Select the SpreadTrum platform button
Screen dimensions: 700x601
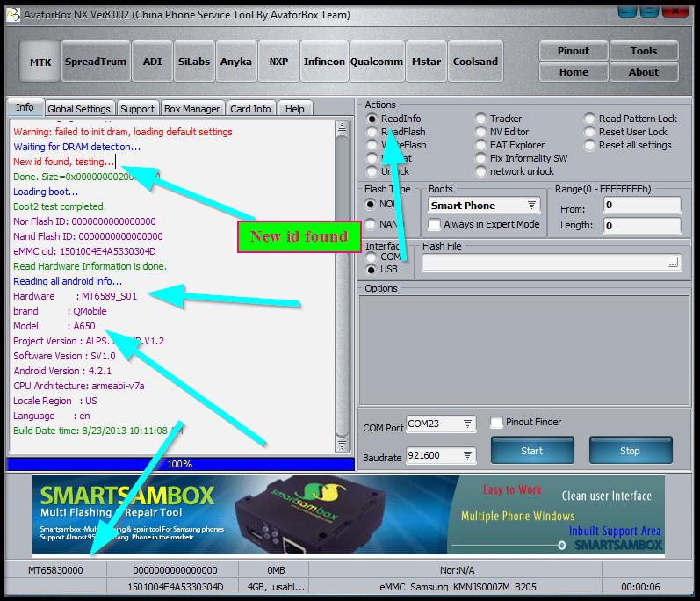pos(96,62)
